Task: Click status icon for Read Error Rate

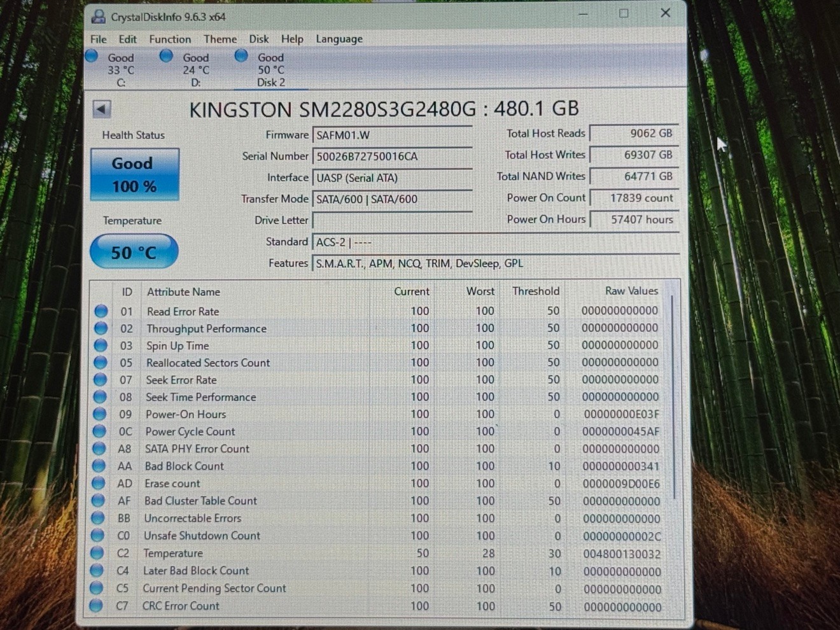Action: click(x=101, y=311)
